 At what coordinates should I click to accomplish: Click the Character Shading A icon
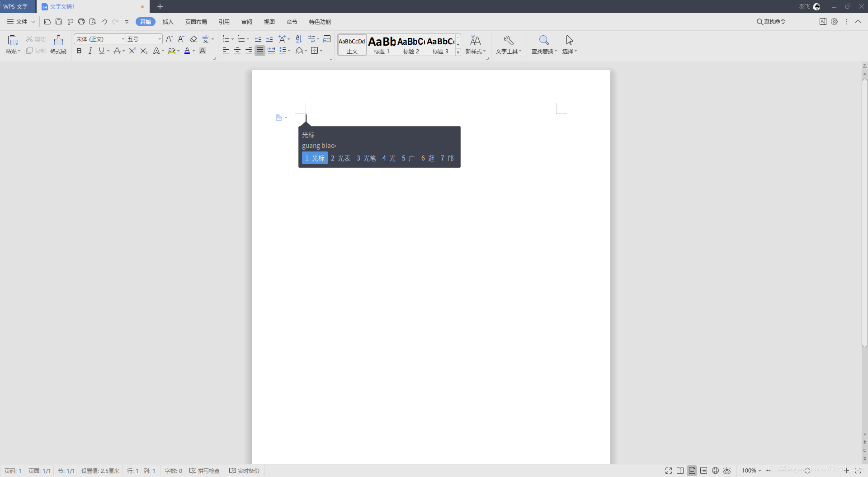tap(203, 51)
